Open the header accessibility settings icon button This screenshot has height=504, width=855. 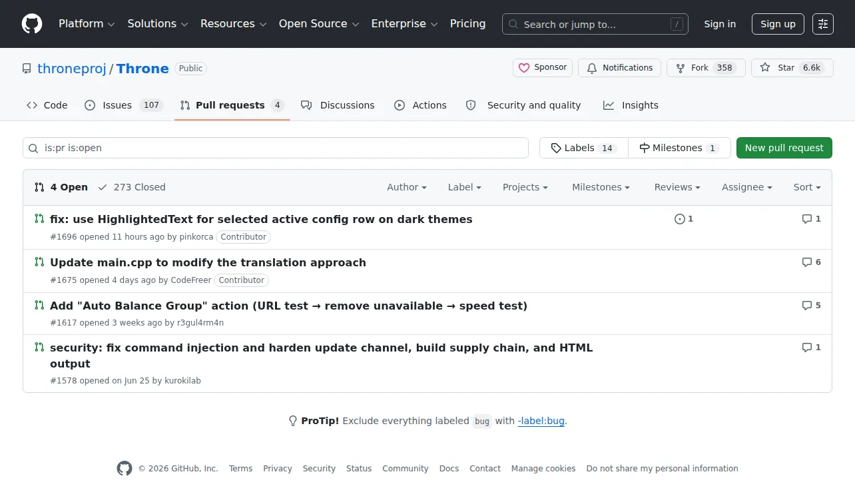[x=823, y=24]
